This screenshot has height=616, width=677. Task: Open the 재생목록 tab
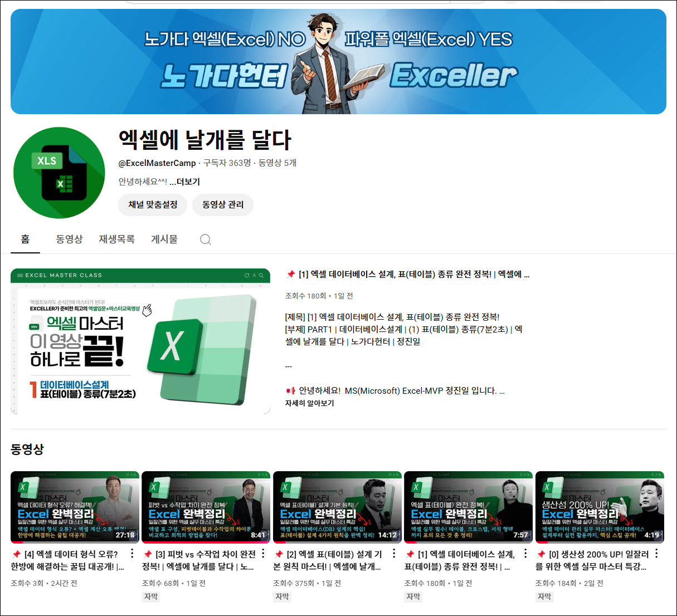point(116,239)
